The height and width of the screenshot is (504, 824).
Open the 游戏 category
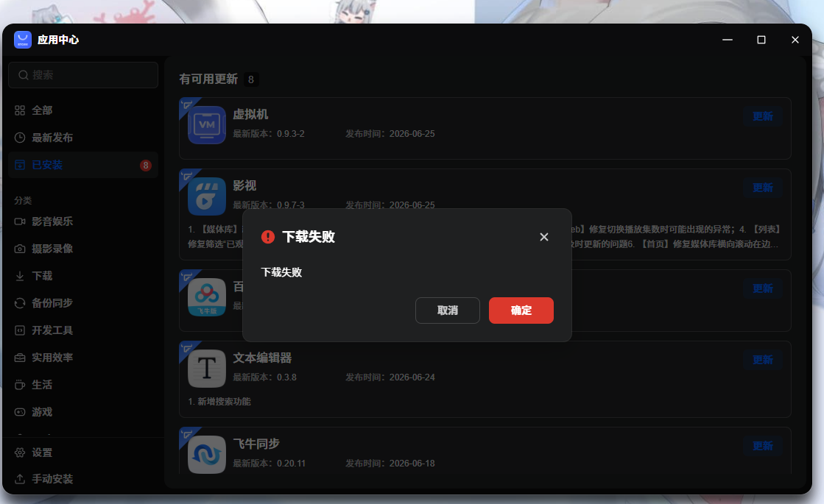pos(83,412)
